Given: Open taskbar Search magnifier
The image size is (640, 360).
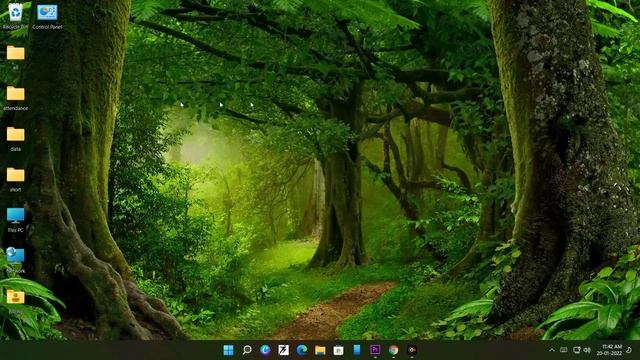Looking at the screenshot, I should pos(247,350).
